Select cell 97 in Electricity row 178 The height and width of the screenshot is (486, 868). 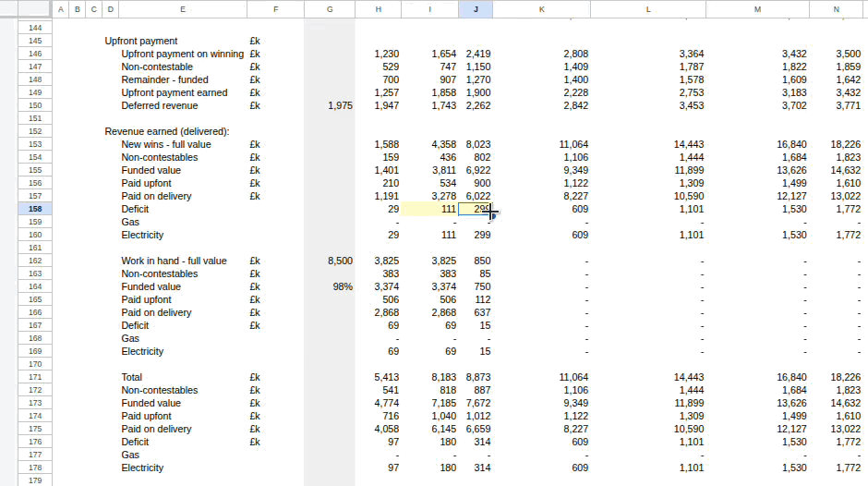(378, 468)
